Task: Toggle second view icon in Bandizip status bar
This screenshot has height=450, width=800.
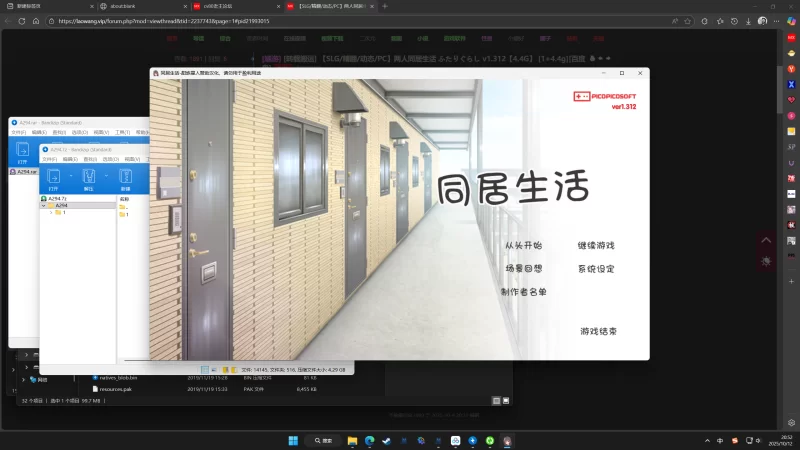Action: pos(214,370)
